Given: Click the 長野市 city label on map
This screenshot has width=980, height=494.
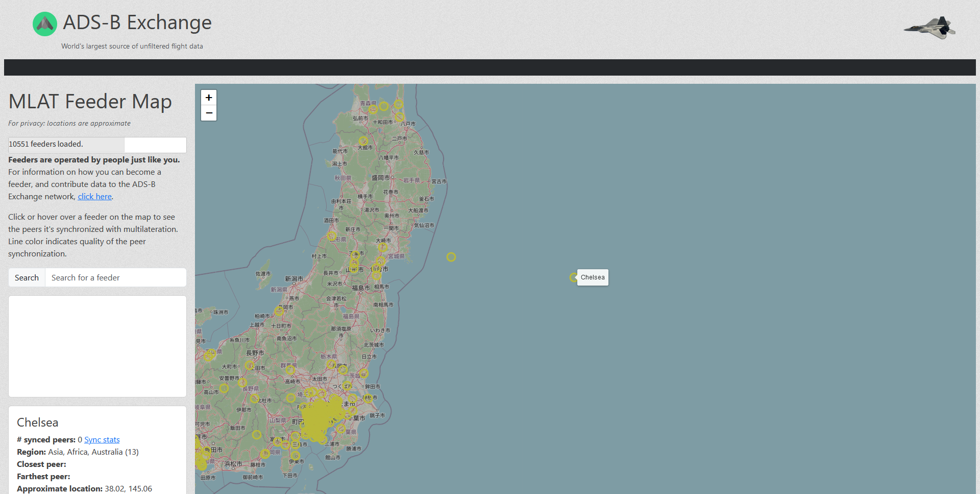Looking at the screenshot, I should pos(255,353).
